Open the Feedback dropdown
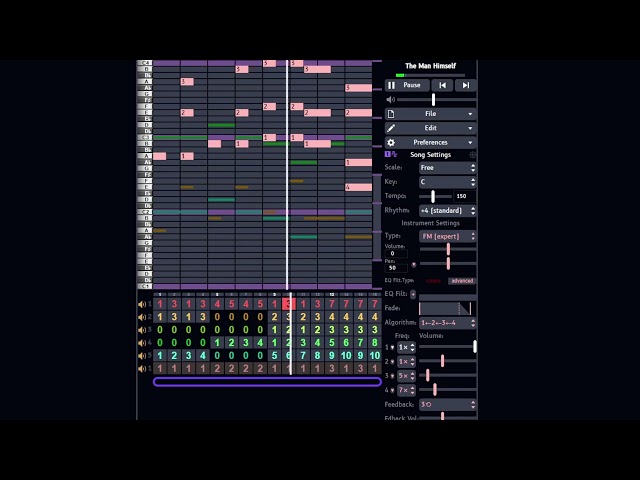The image size is (640, 480). coord(447,404)
